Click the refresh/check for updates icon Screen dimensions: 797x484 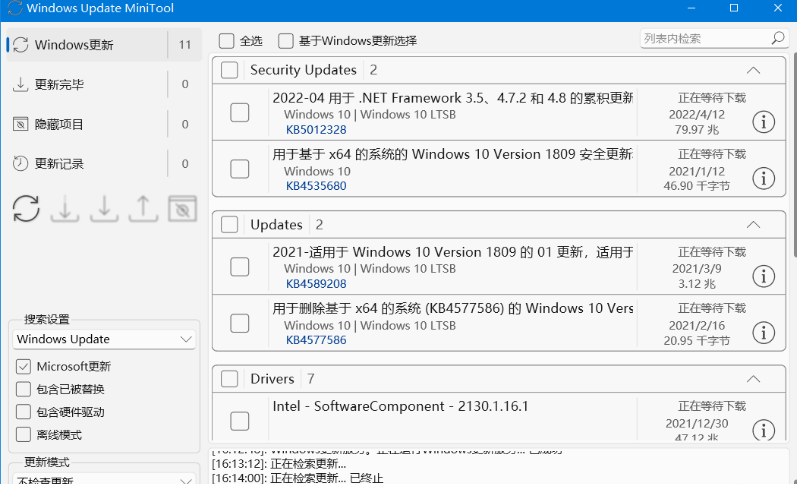26,209
